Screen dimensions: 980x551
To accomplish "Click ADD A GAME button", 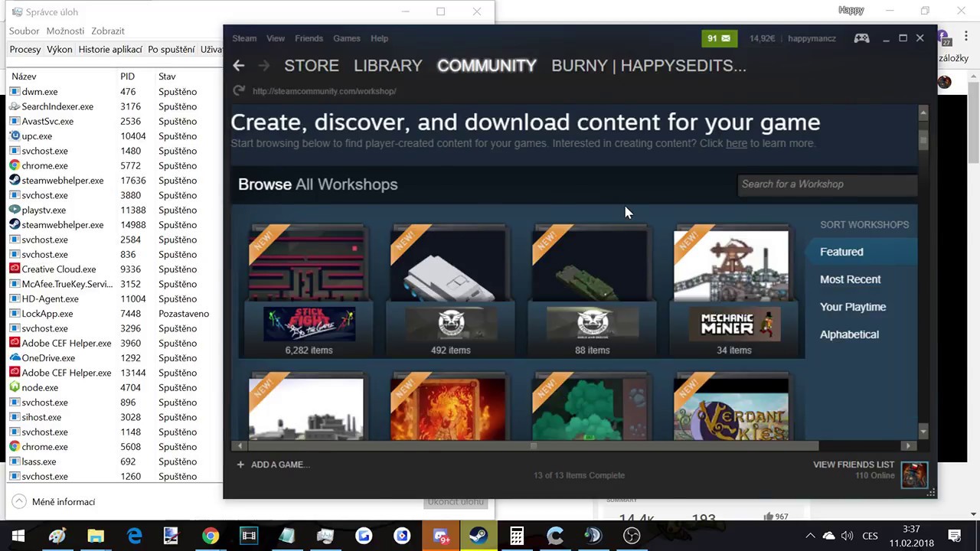I will pos(273,465).
